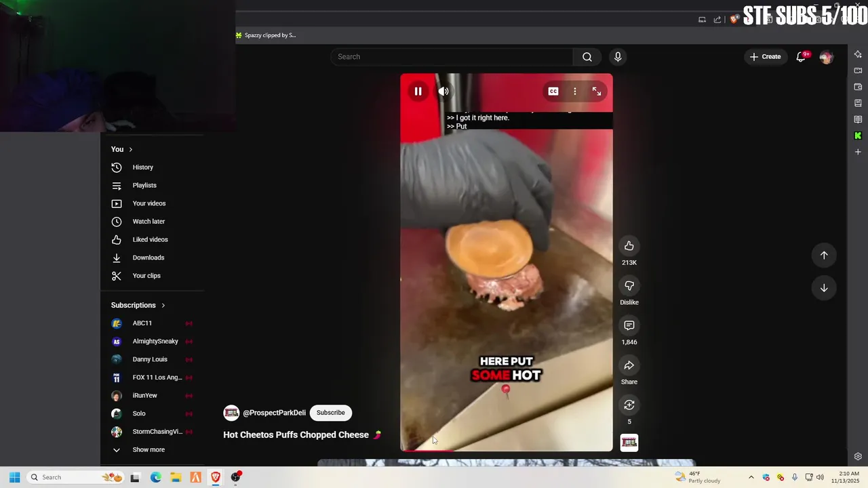Image resolution: width=868 pixels, height=488 pixels.
Task: Start voice search with the microphone
Action: 617,57
